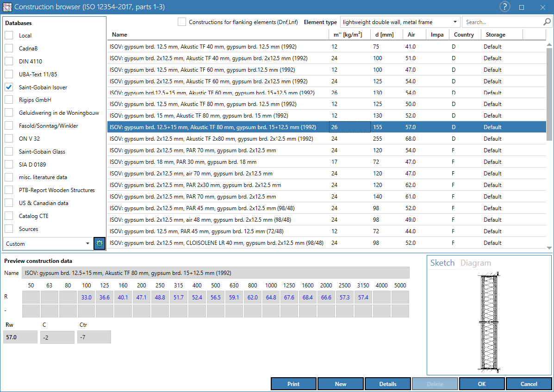Screen dimensions: 554x392
Task: Open the Element type dropdown
Action: click(x=400, y=22)
